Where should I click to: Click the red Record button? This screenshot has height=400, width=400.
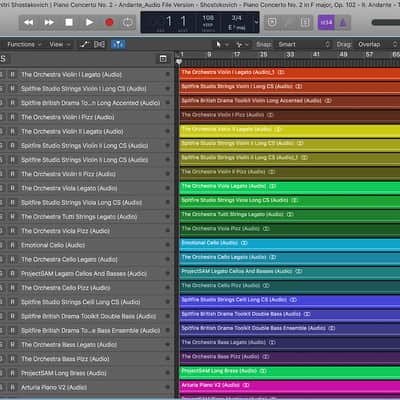click(x=109, y=22)
